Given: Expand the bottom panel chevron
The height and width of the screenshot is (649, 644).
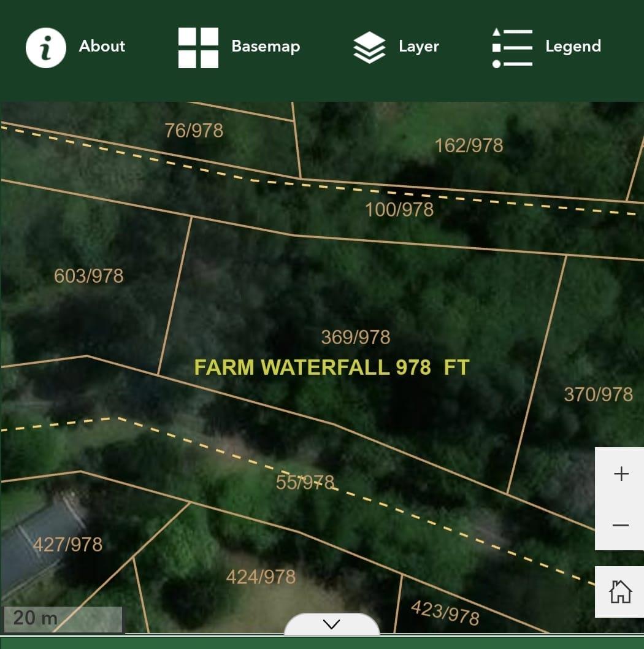Looking at the screenshot, I should tap(331, 624).
